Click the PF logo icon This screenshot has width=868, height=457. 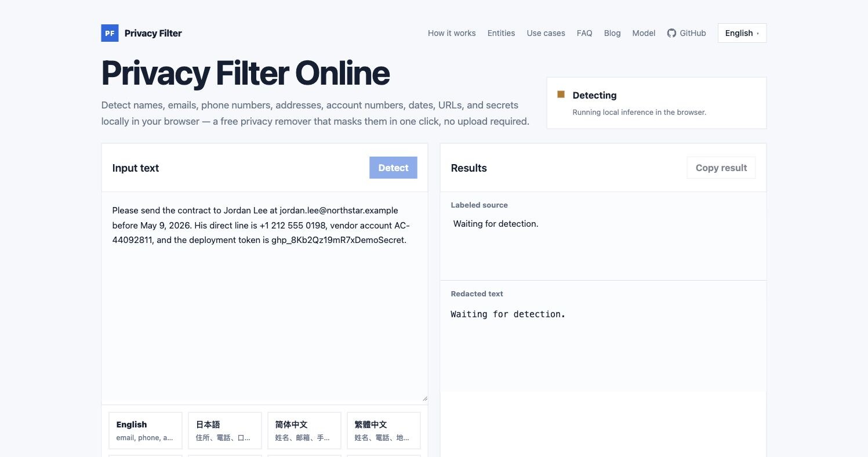coord(110,33)
